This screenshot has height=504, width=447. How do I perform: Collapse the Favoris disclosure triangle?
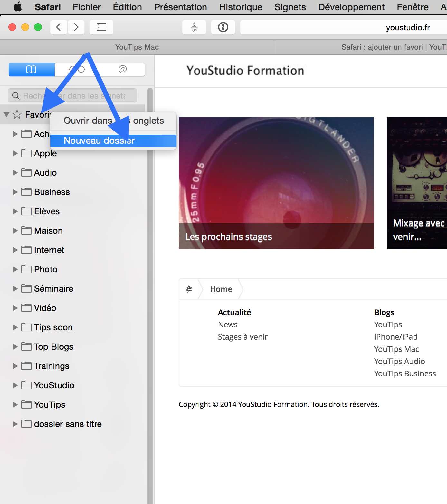(6, 114)
